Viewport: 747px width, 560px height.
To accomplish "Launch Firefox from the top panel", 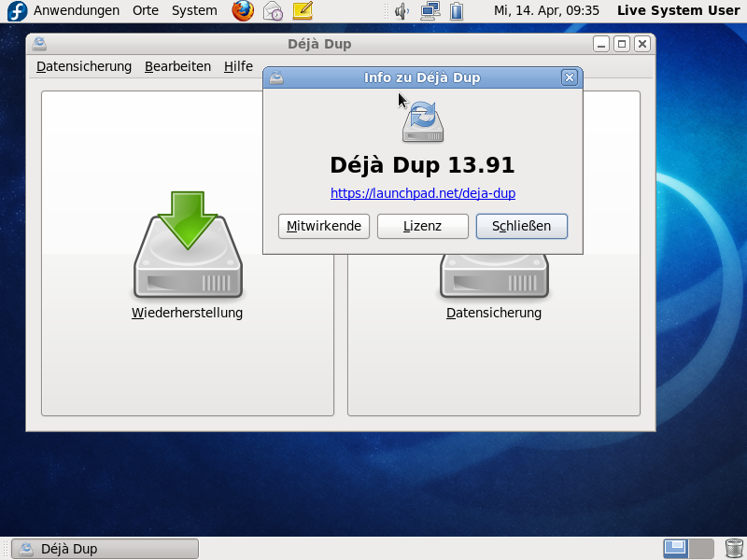I will (243, 10).
